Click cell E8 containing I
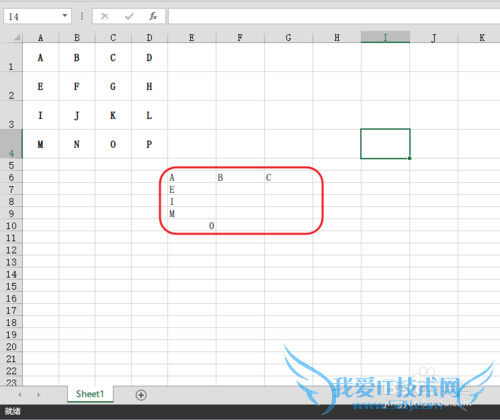 192,201
